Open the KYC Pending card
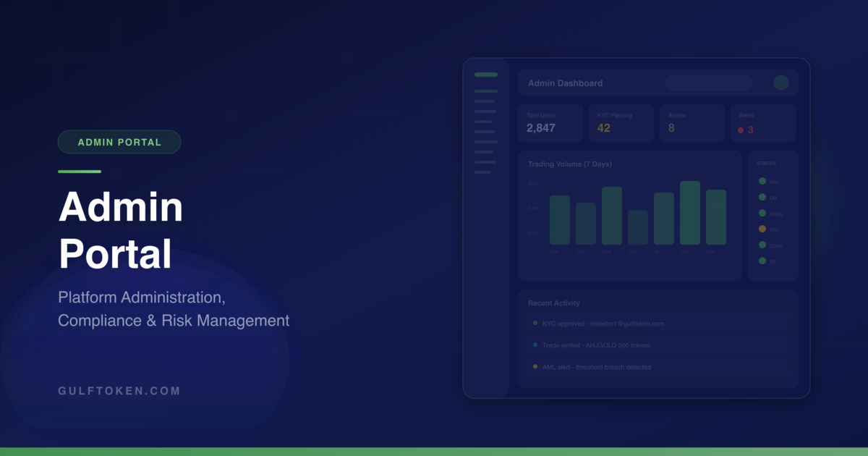 pos(621,123)
